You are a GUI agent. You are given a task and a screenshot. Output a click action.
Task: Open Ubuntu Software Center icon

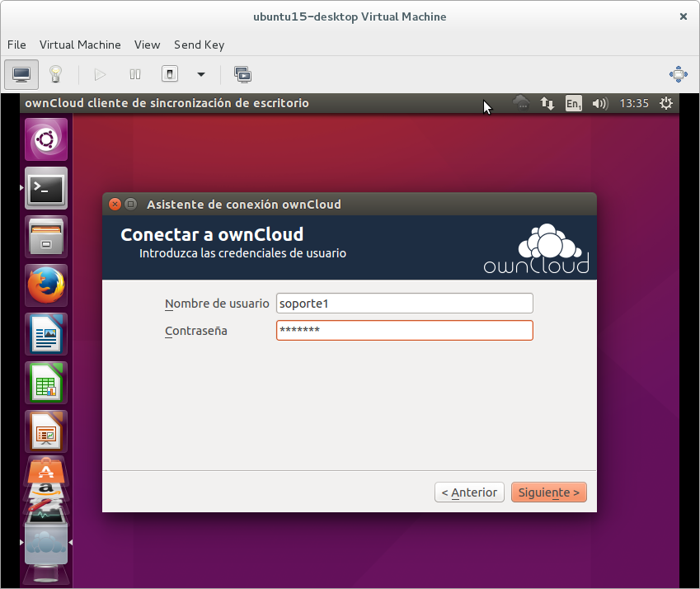46,470
